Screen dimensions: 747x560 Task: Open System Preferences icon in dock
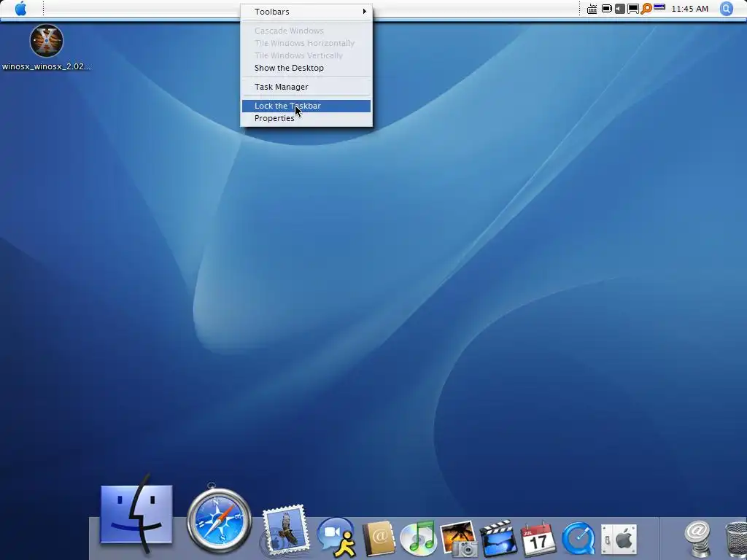coord(619,540)
